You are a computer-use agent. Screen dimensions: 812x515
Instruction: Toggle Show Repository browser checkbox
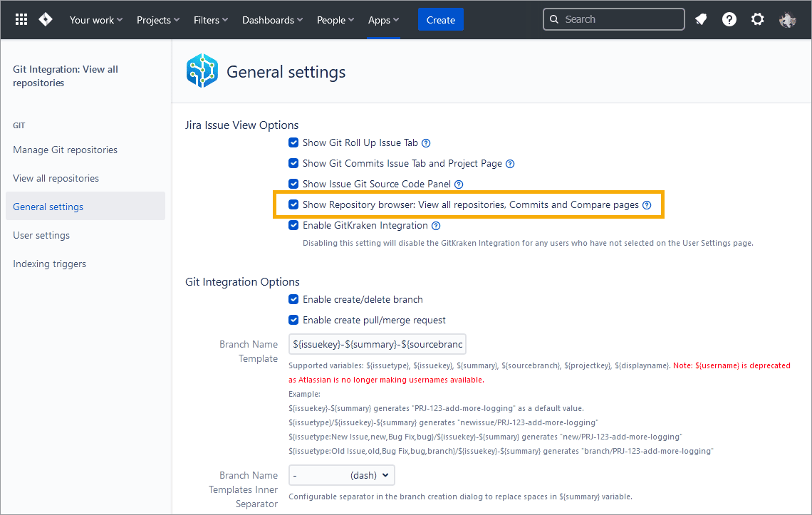(x=293, y=205)
